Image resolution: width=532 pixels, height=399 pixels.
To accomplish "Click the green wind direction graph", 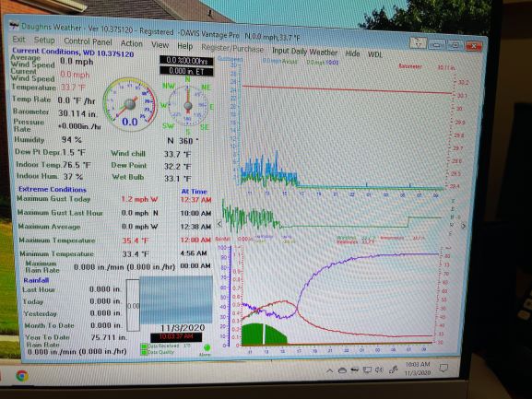I will tap(333, 217).
